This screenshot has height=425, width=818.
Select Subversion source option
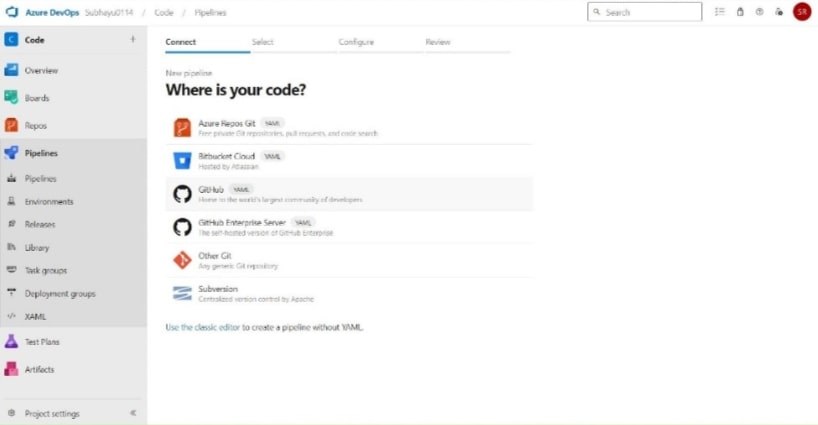tap(349, 294)
